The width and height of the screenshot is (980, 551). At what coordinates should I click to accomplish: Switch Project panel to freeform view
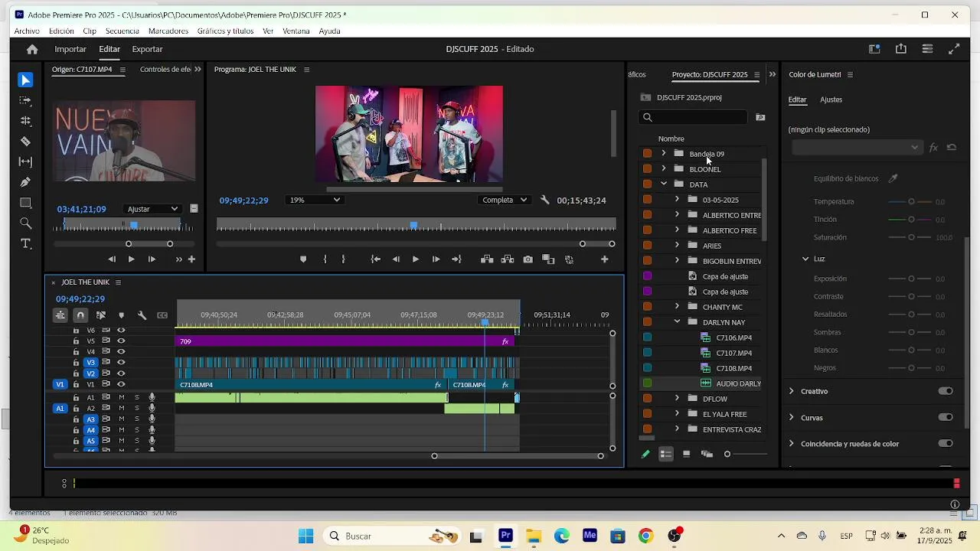click(x=707, y=454)
